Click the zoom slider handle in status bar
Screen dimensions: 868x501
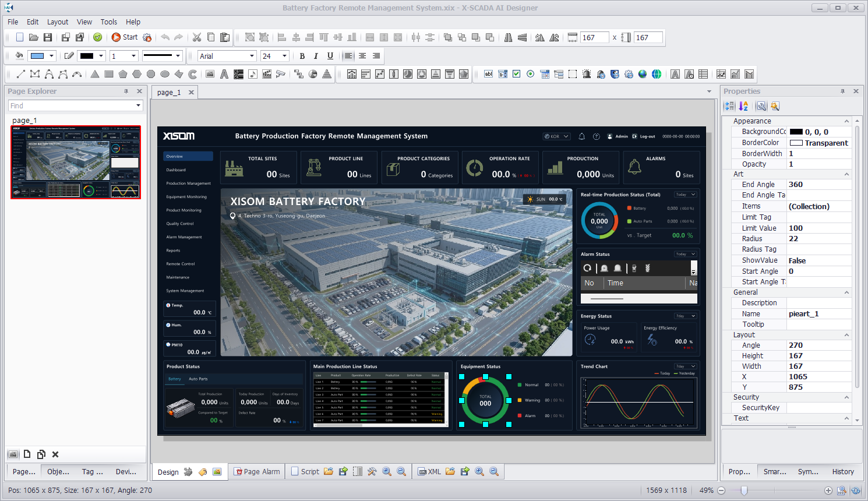[744, 491]
